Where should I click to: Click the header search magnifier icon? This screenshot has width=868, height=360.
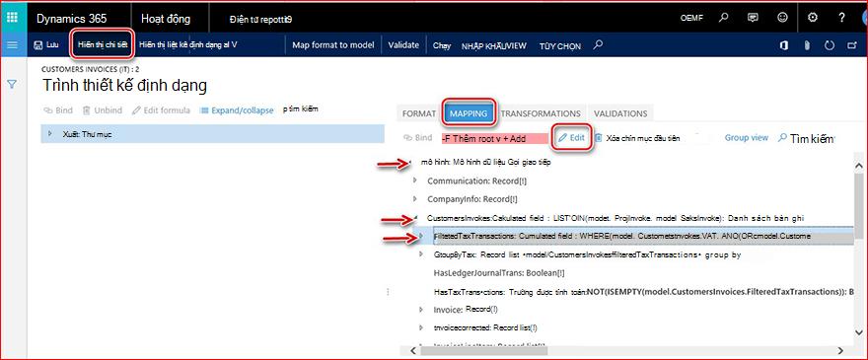(x=723, y=17)
